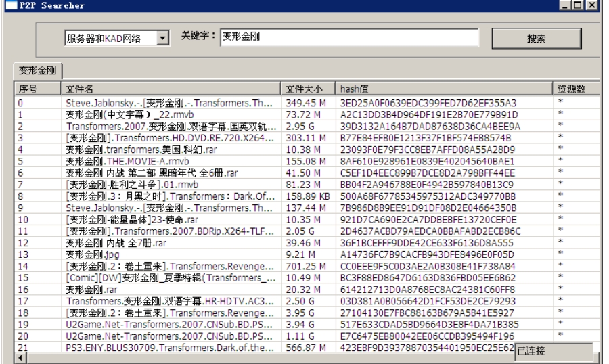This screenshot has height=364, width=609.
Task: Select file 变形金刚.THE.MOVIE-A.rmvb
Action: pos(127,161)
